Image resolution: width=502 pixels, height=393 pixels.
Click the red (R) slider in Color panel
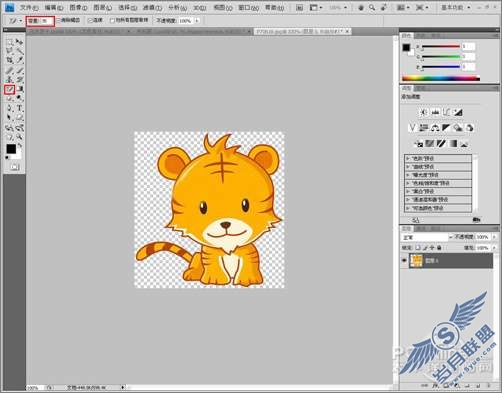click(441, 47)
